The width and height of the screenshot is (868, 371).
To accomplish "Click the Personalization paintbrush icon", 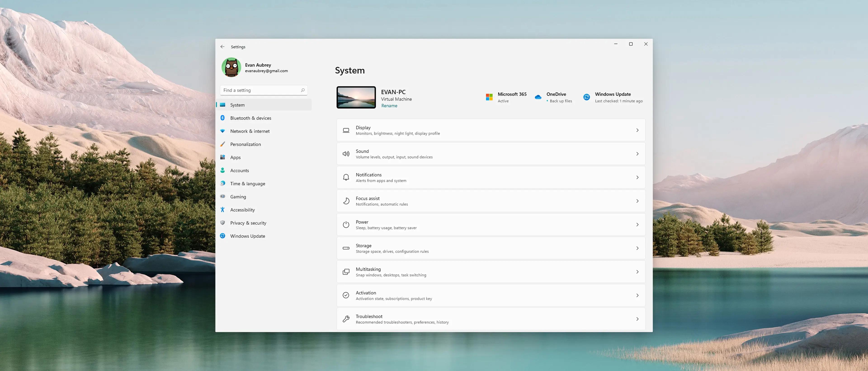I will point(222,144).
